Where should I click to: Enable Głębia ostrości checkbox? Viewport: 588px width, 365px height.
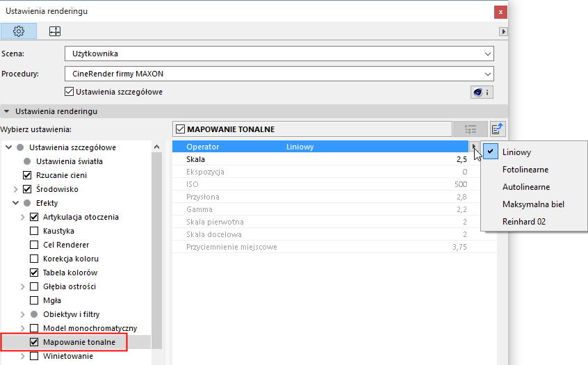point(34,286)
